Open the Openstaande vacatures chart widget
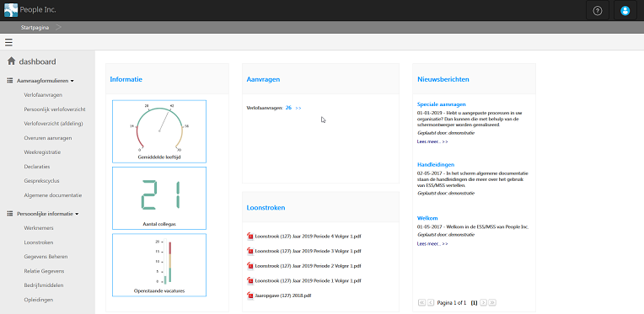This screenshot has width=644, height=314. 159,265
